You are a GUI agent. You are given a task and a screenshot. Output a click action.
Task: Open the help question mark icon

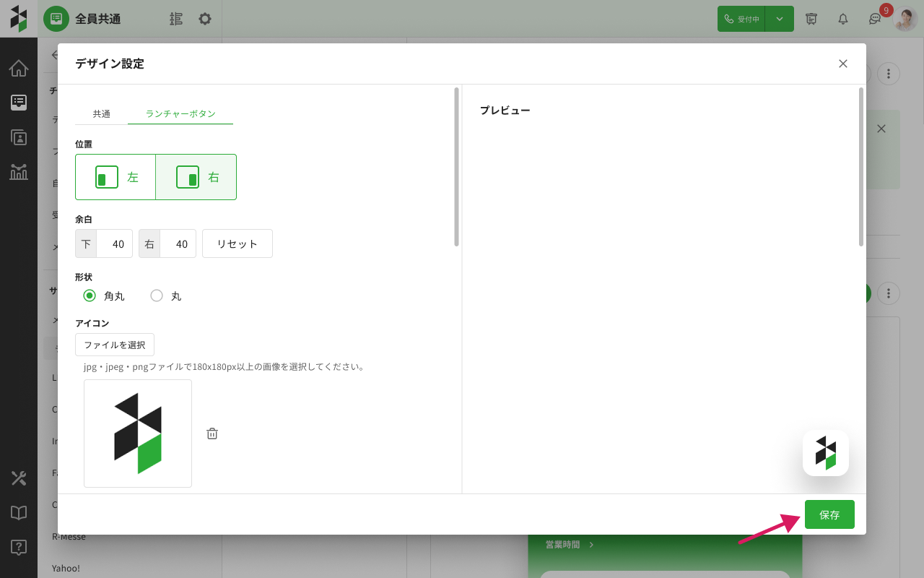(x=19, y=547)
